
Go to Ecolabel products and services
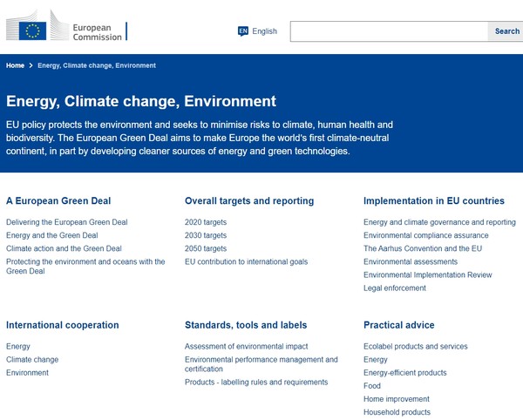pos(415,346)
